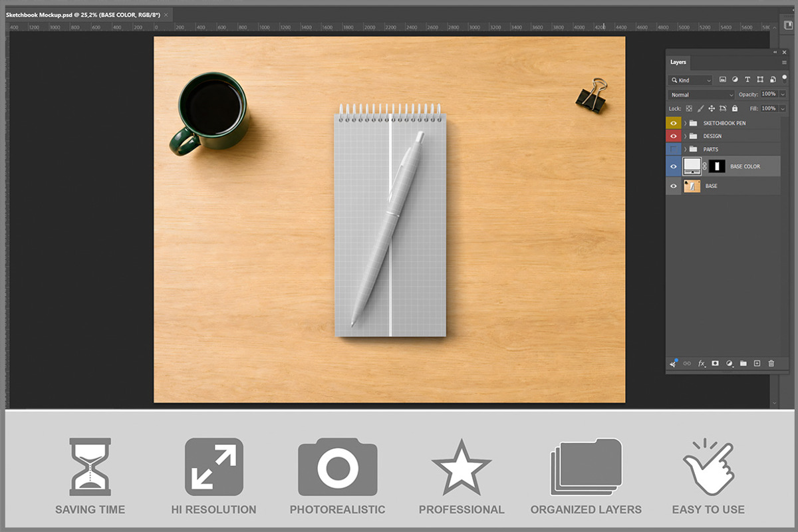The image size is (798, 532).
Task: Lock transparent pixels in Layers panel
Action: click(x=689, y=108)
